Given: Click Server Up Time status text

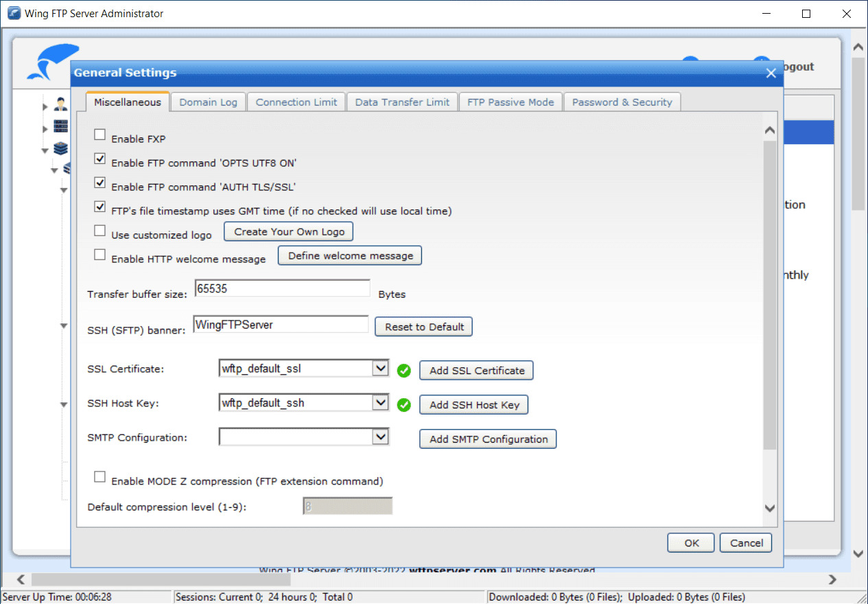Looking at the screenshot, I should click(58, 597).
